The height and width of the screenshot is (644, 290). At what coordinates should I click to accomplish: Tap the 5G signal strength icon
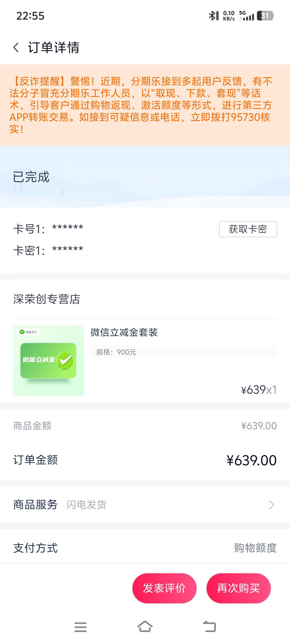coord(246,15)
